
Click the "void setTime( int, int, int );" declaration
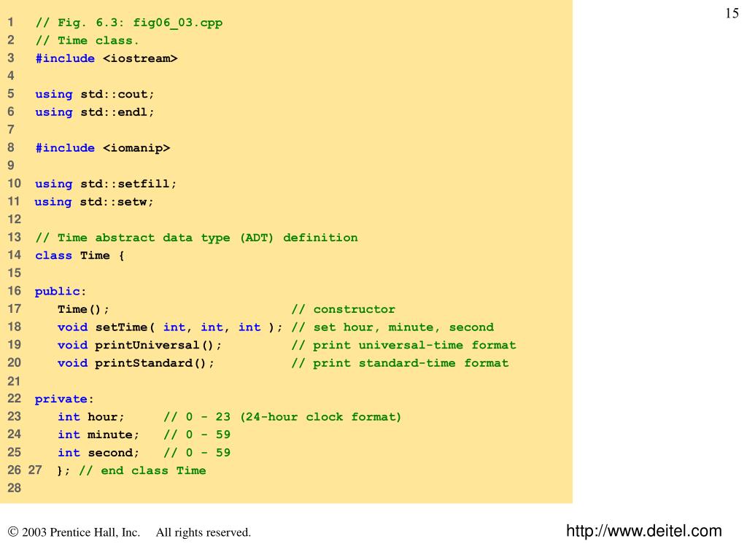[170, 327]
